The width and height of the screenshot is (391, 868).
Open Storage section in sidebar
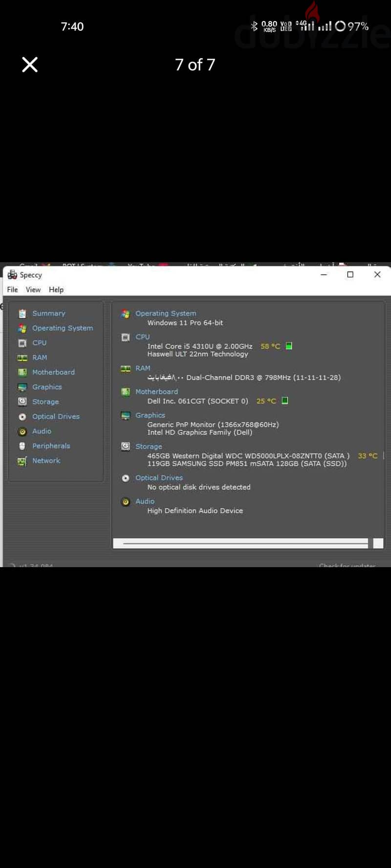(46, 402)
